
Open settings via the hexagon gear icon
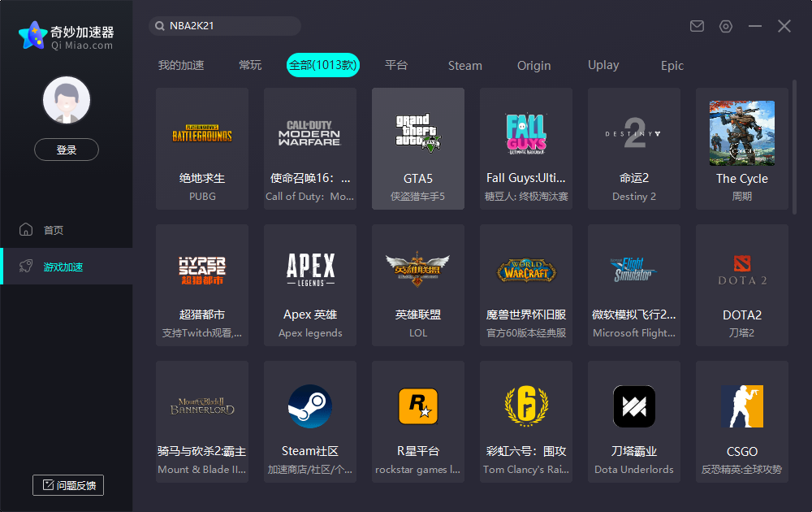[x=726, y=26]
